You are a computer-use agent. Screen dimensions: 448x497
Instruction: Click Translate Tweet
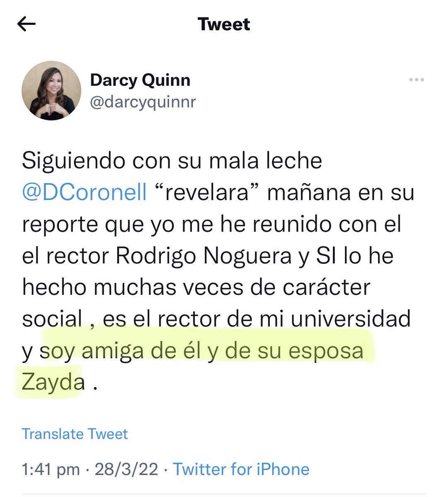(75, 434)
